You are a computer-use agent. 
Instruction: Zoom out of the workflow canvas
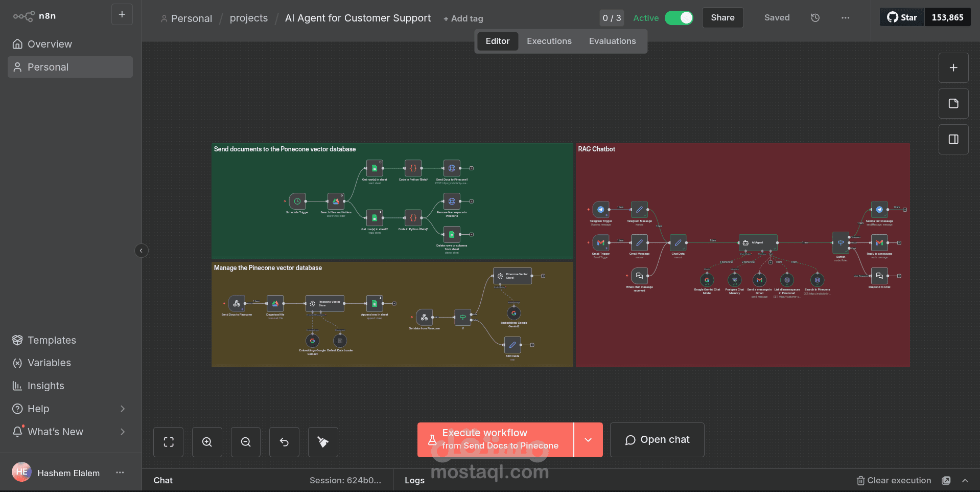246,442
